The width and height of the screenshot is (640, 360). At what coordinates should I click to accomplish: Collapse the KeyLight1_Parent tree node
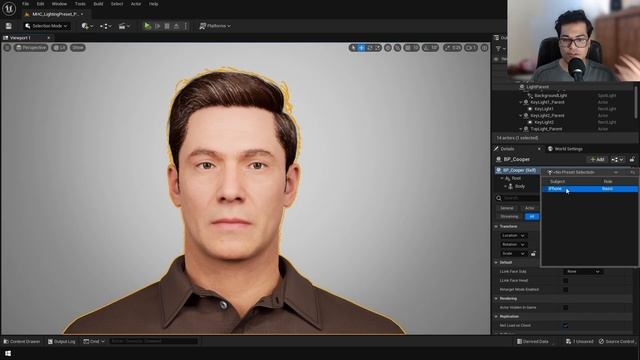pos(521,102)
